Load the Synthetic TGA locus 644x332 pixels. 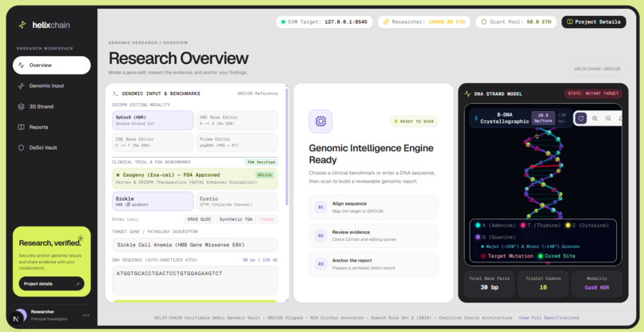coord(237,219)
